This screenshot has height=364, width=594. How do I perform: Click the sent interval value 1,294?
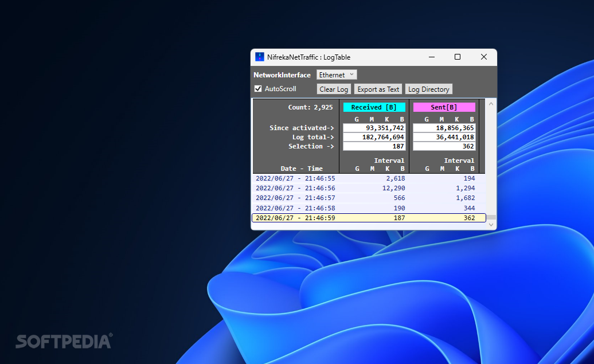(465, 188)
